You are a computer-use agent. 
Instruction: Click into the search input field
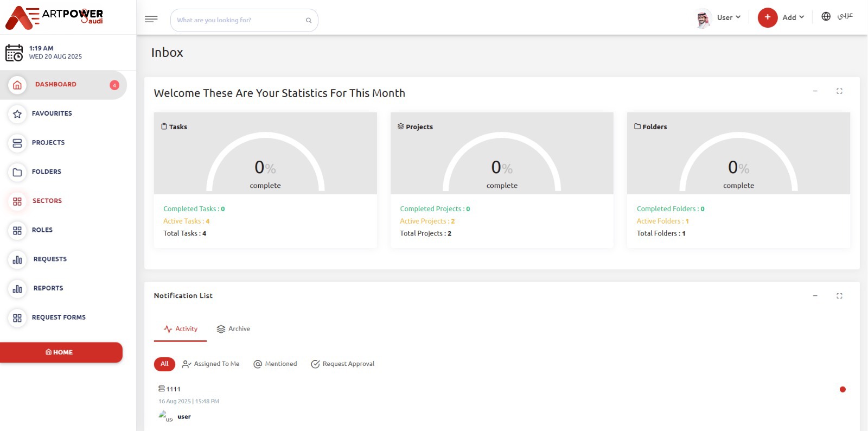click(x=239, y=21)
